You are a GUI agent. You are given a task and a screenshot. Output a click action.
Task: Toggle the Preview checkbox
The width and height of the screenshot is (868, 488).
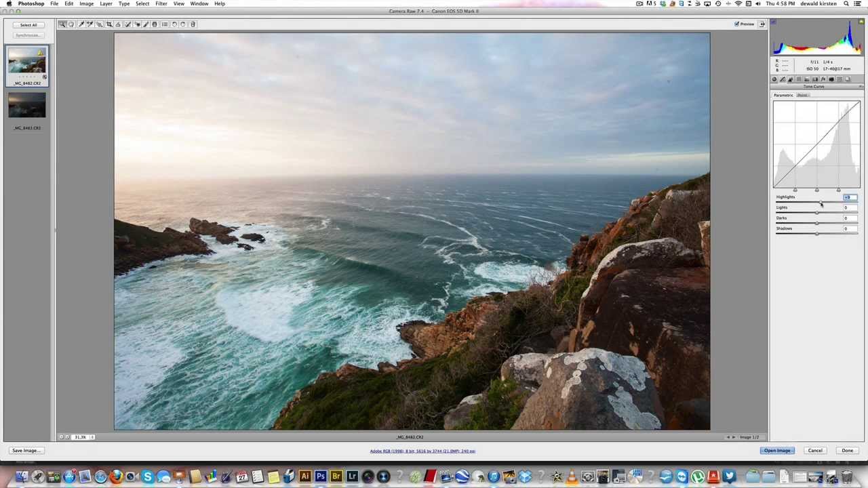point(737,24)
